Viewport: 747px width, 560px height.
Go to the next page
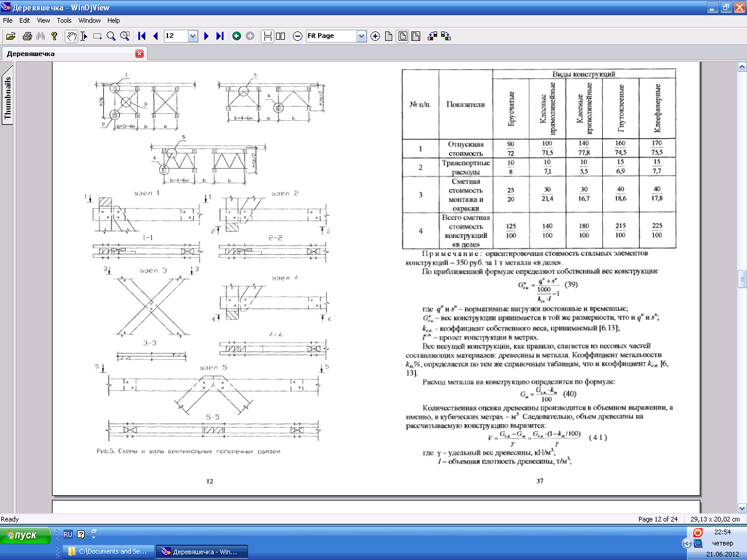tap(206, 36)
